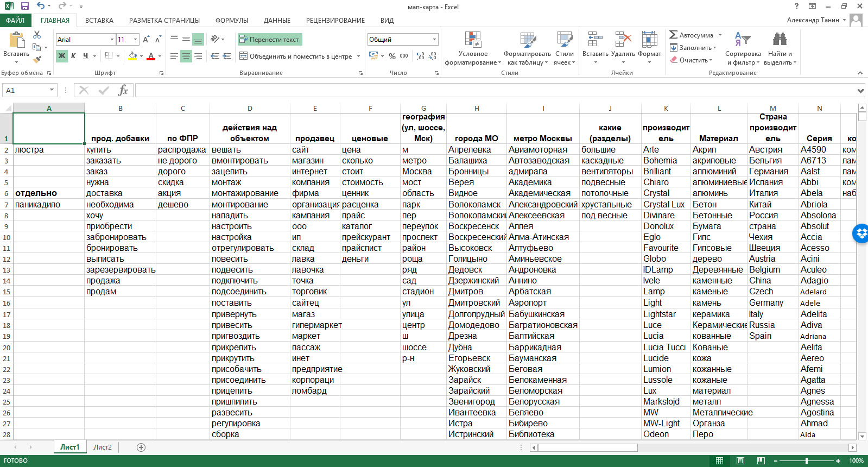
Task: Click the Save icon in the quick access toolbar
Action: [x=25, y=7]
